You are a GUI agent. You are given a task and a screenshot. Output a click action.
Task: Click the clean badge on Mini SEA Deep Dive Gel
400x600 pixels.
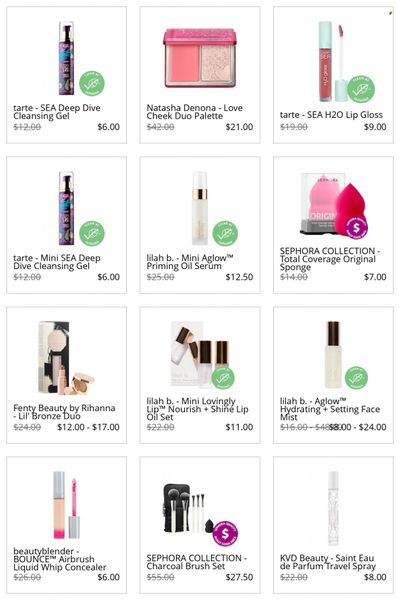pos(92,233)
